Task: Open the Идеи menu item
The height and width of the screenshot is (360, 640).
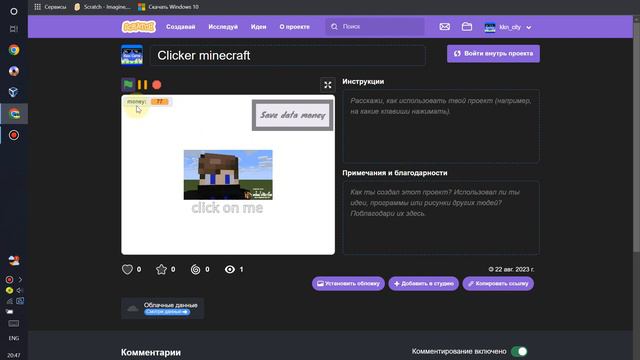Action: pyautogui.click(x=258, y=27)
